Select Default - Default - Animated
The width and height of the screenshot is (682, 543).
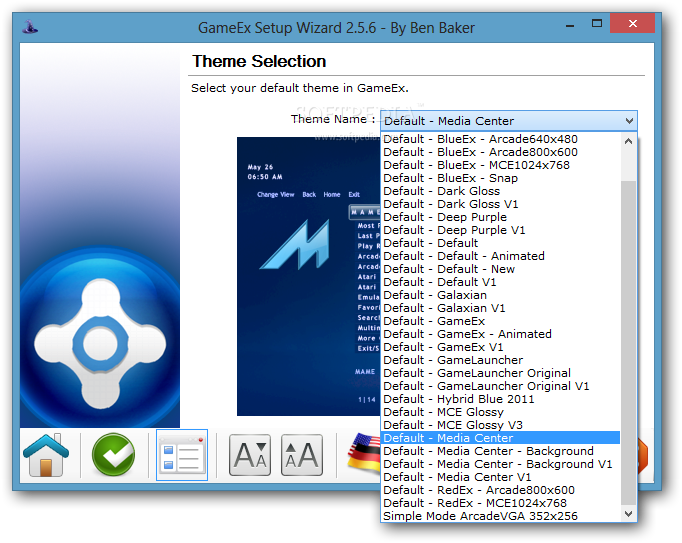click(500, 256)
